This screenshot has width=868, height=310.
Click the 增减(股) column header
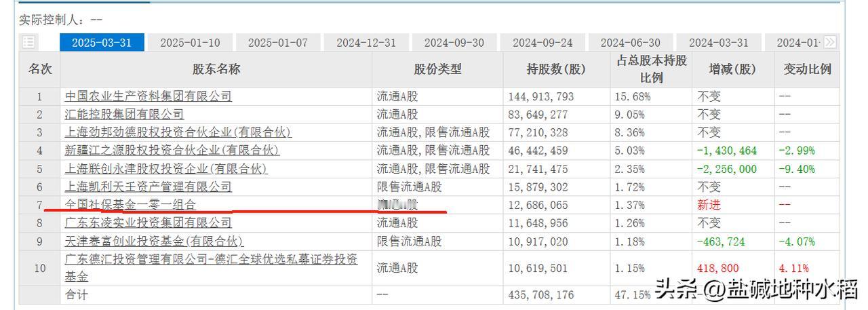[732, 69]
